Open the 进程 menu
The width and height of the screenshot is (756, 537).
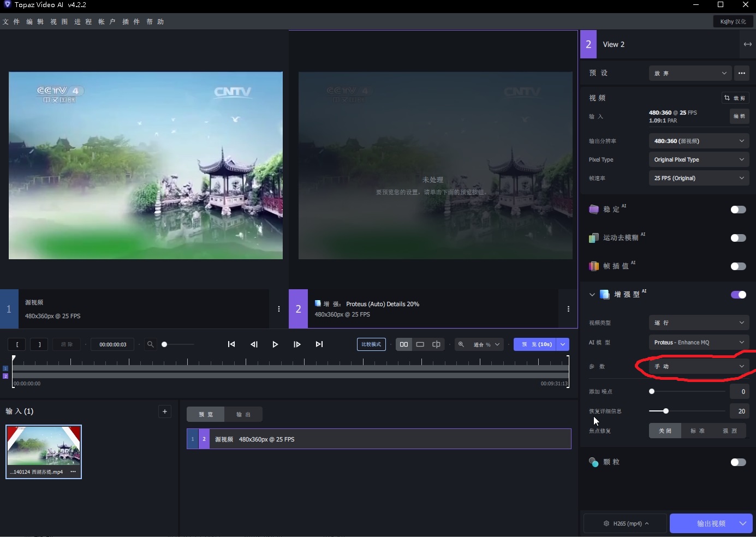coord(83,22)
